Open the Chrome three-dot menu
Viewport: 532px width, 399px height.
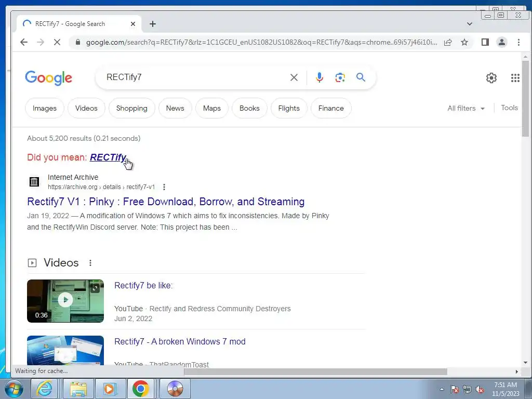(x=518, y=42)
